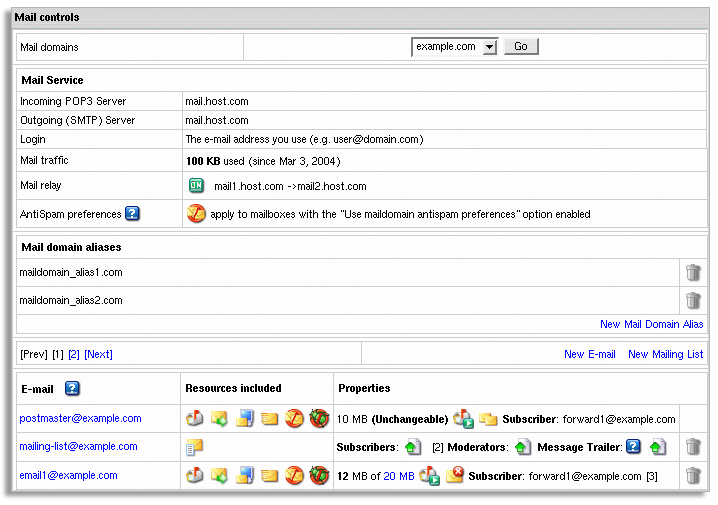Change the 20 MB quota for email1

(398, 476)
